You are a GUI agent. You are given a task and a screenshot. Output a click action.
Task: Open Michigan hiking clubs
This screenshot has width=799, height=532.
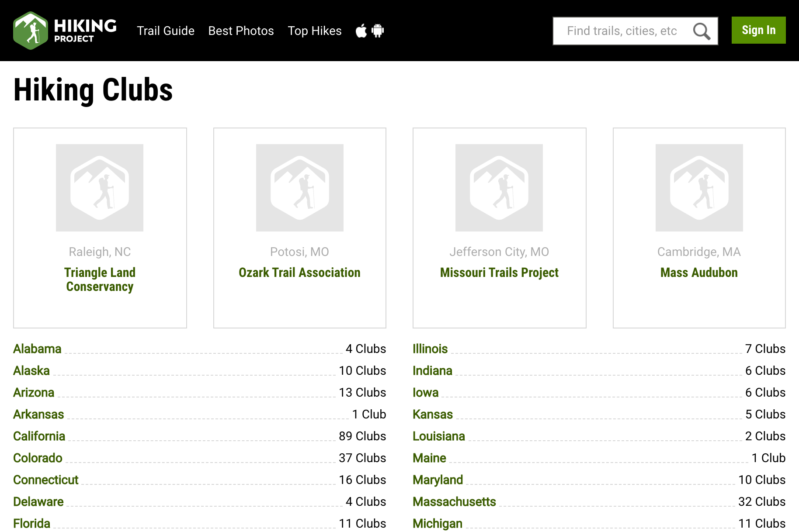[438, 523]
